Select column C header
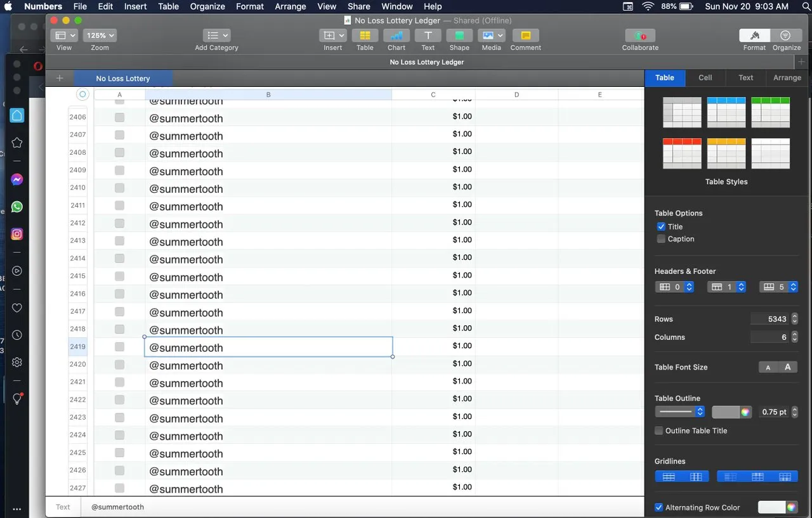812x518 pixels. [433, 94]
